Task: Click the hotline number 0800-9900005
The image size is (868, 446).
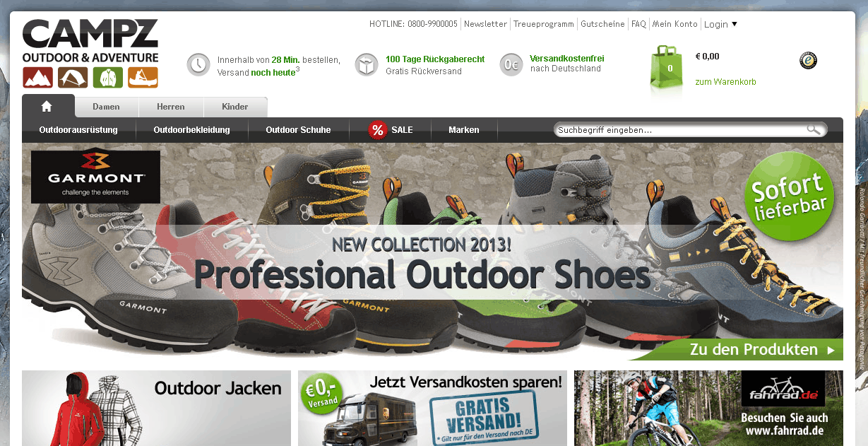Action: (433, 24)
